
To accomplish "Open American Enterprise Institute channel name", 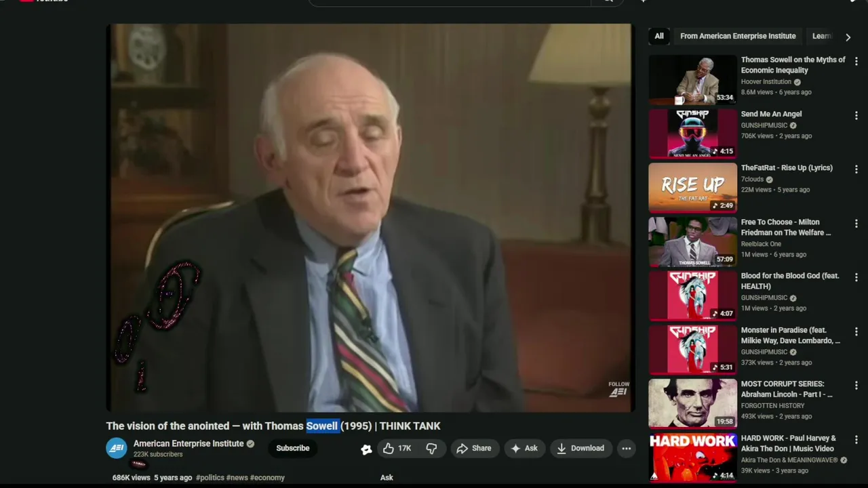I will coord(189,443).
